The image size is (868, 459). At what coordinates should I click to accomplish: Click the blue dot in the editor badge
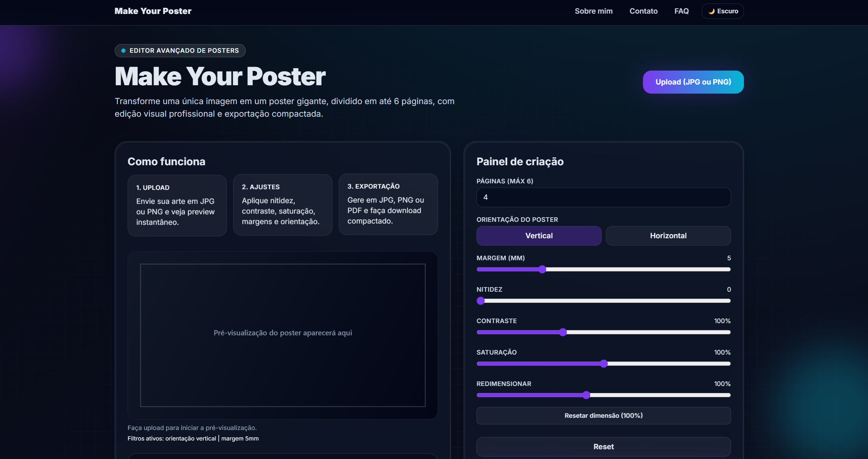(123, 51)
